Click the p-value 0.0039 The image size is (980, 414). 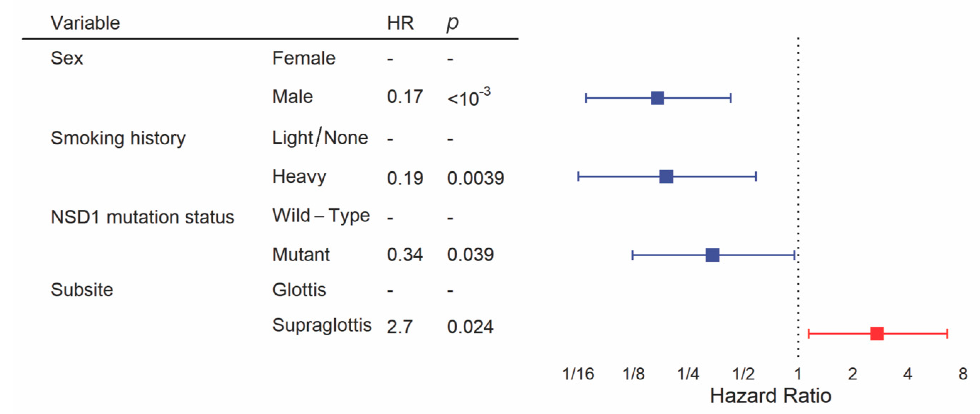[475, 178]
